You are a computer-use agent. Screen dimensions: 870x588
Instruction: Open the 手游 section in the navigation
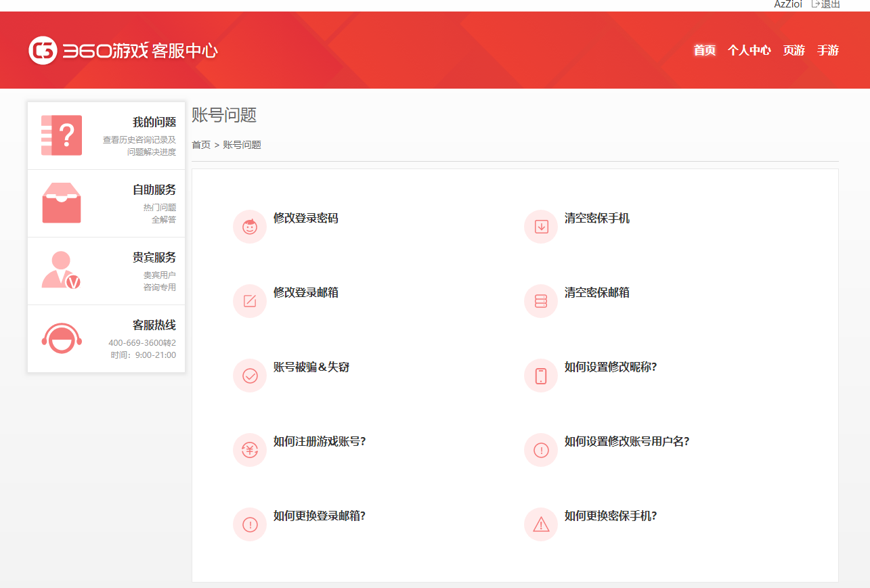(x=827, y=50)
